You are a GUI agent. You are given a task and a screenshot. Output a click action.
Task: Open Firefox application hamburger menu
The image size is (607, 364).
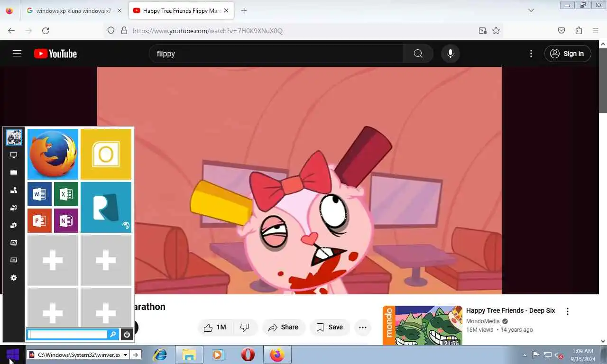coord(596,30)
